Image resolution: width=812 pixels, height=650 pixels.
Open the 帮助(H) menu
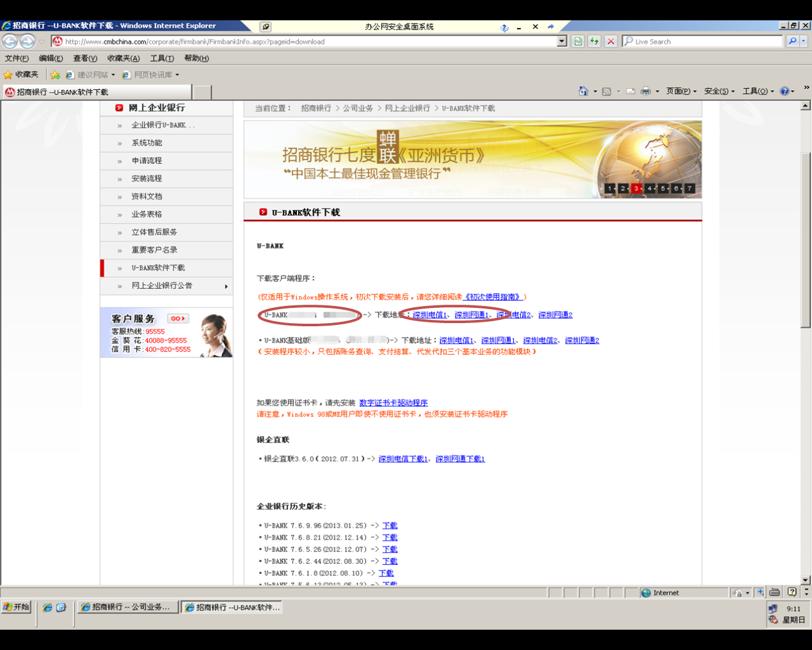pos(196,58)
